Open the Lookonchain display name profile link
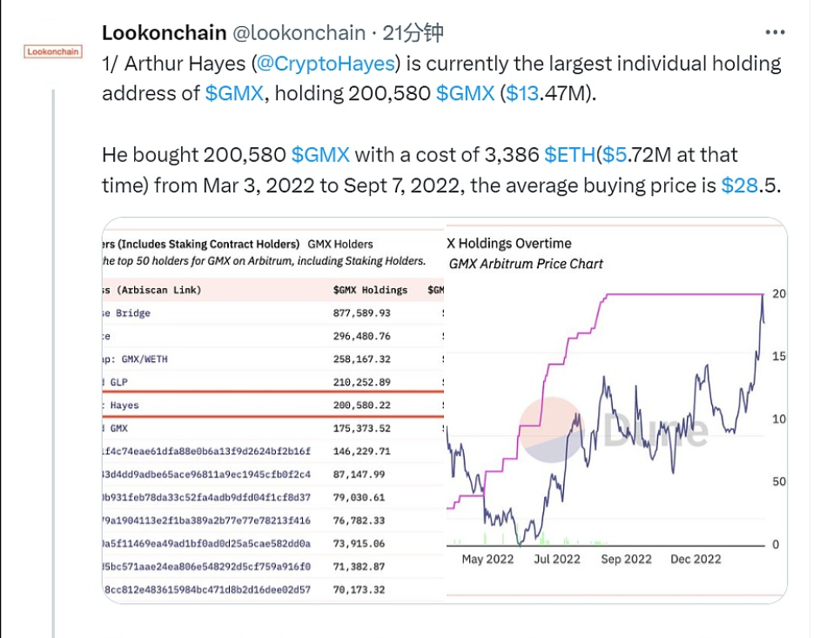The image size is (840, 638). point(163,33)
